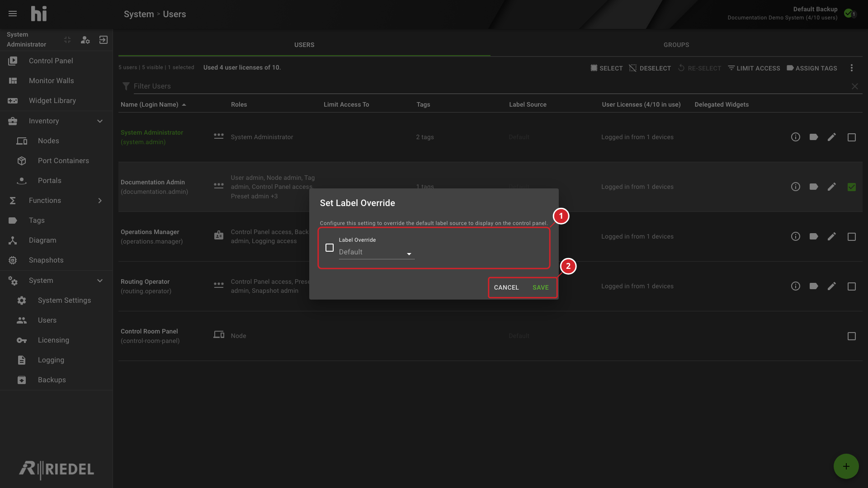868x488 pixels.
Task: Open the Label Override Default dropdown
Action: (x=376, y=252)
